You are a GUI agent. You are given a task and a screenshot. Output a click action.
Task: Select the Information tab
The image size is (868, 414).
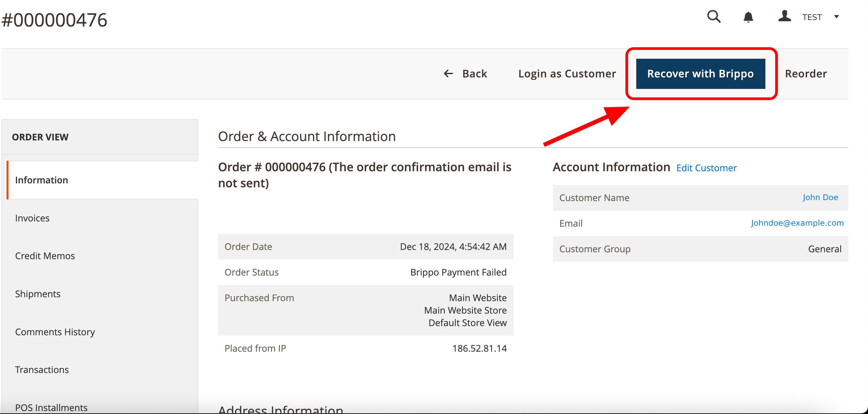click(x=41, y=180)
